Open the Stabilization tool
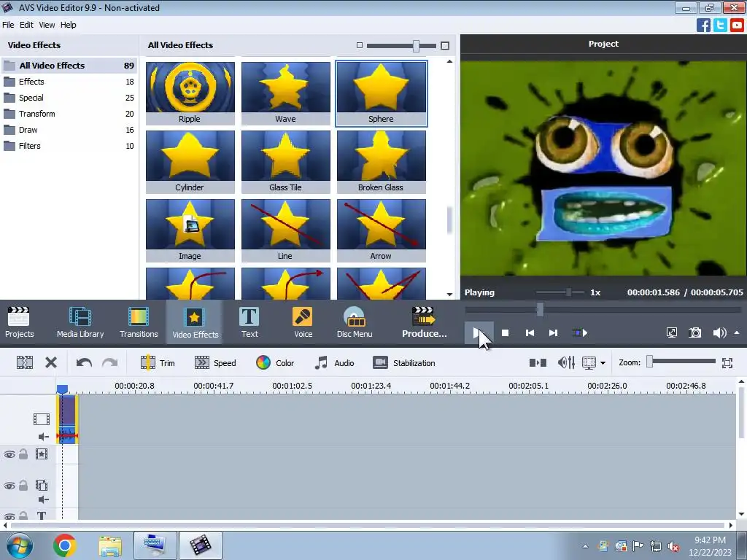Image resolution: width=747 pixels, height=560 pixels. point(404,363)
